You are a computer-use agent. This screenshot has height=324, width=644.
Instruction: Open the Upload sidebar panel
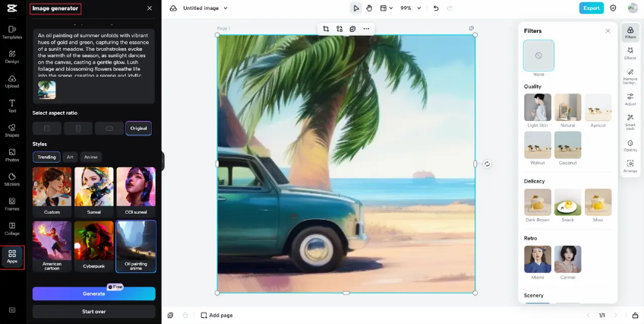click(12, 81)
